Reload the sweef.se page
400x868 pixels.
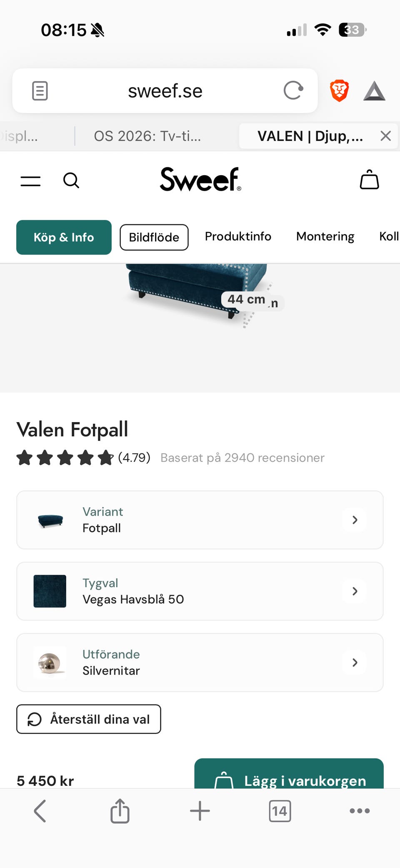(293, 91)
